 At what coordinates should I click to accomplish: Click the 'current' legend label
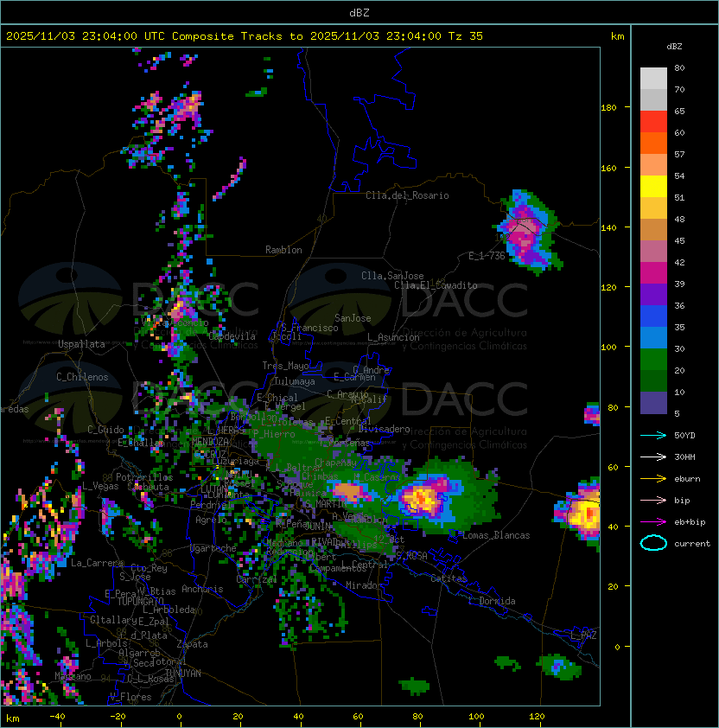point(692,544)
